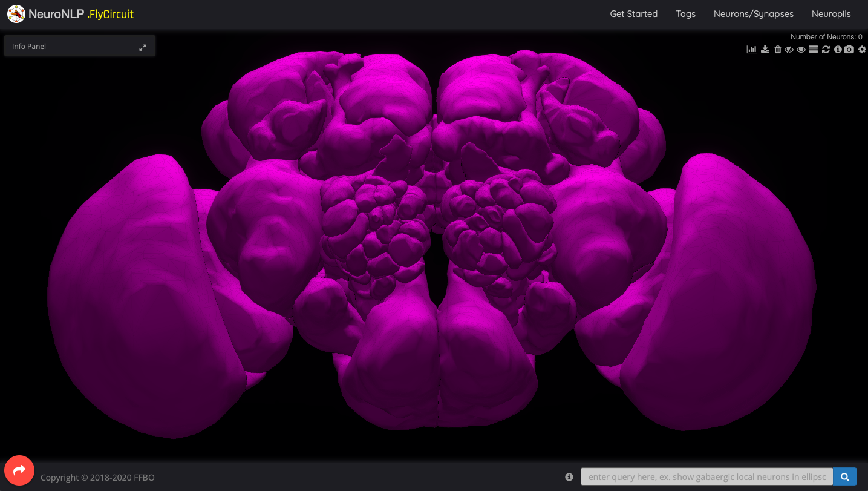
Task: Click the NeuroNLP fly logo icon
Action: [x=16, y=14]
